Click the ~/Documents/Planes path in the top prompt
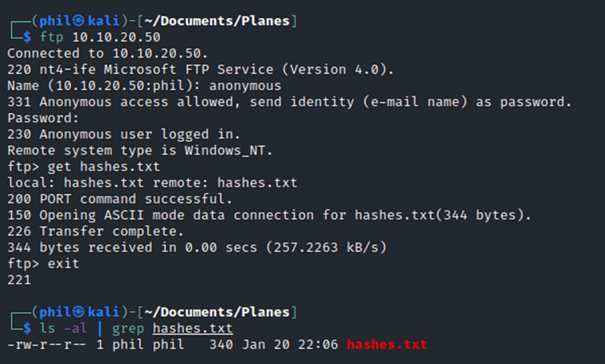 pyautogui.click(x=217, y=21)
